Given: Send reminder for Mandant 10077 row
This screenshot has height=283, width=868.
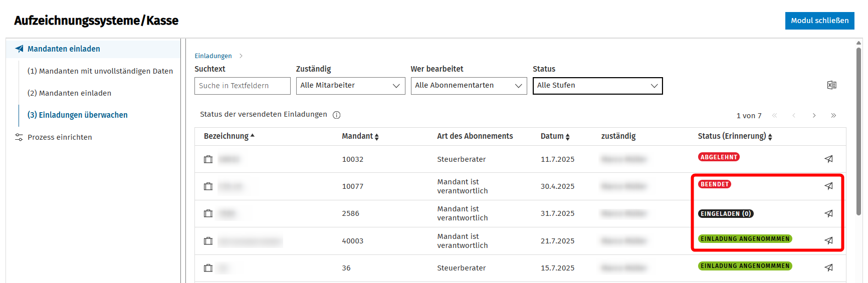Looking at the screenshot, I should coord(829,186).
